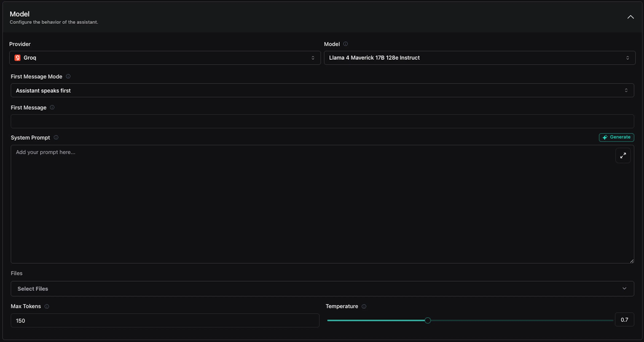This screenshot has height=342, width=644.
Task: Click the Files label
Action: (x=16, y=273)
